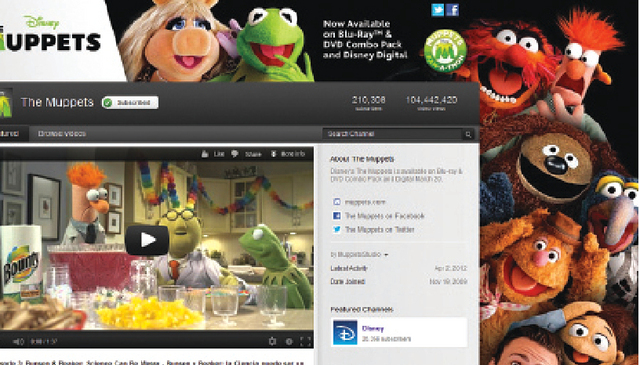Open the Twitter icon in the banner

(x=438, y=10)
